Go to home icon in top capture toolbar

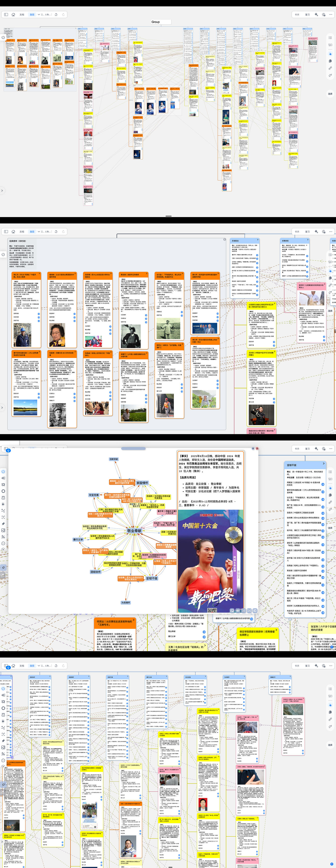(x=14, y=14)
